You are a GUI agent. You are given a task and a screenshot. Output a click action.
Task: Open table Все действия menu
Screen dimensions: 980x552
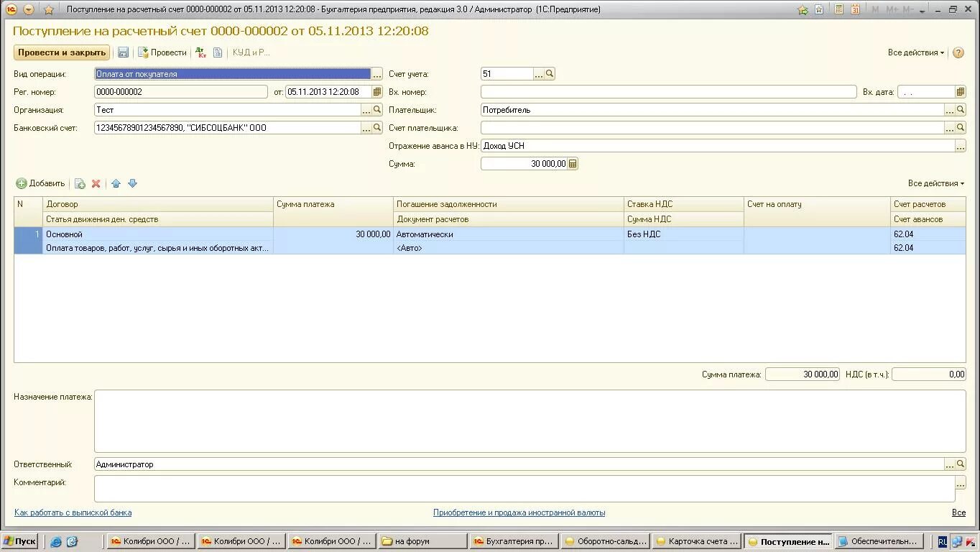pos(936,183)
